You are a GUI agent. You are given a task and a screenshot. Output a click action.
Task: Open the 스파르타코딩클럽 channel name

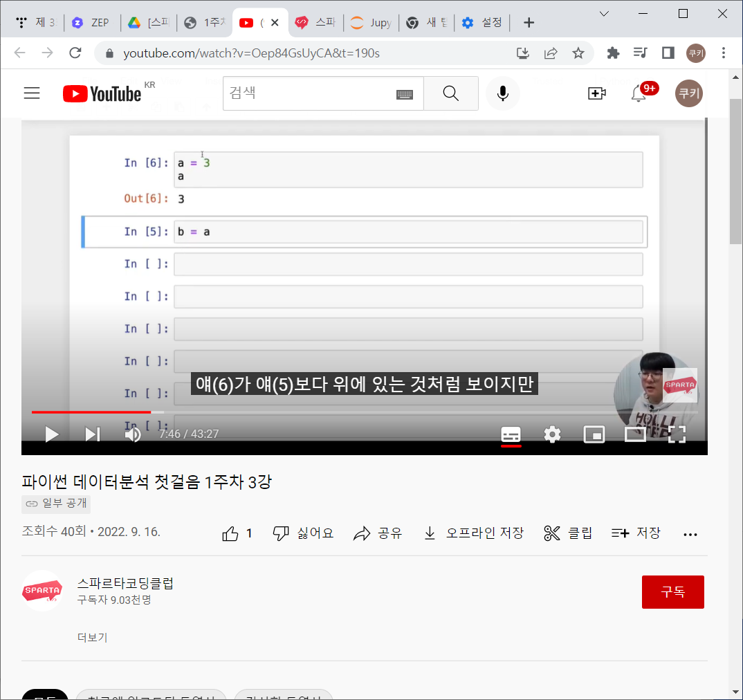(125, 583)
